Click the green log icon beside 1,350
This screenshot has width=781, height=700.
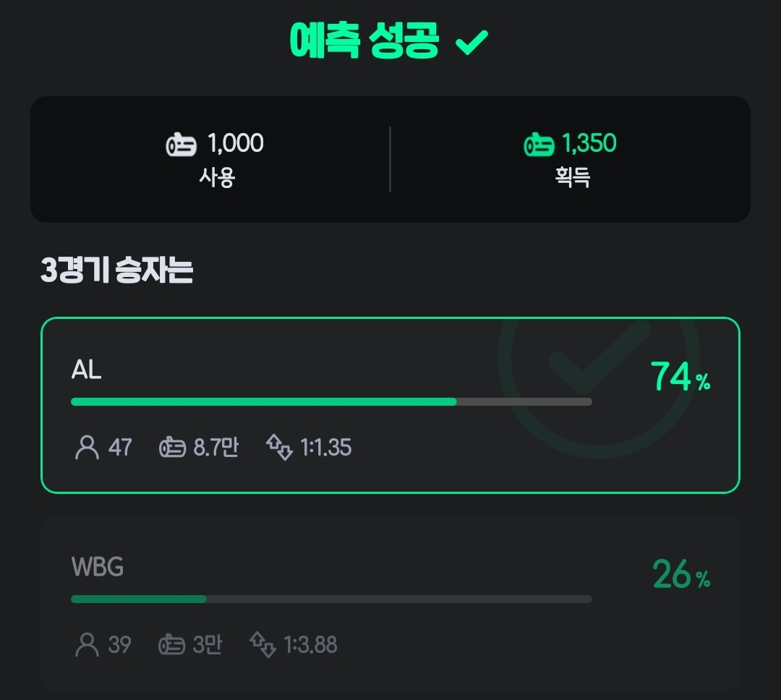[x=539, y=145]
